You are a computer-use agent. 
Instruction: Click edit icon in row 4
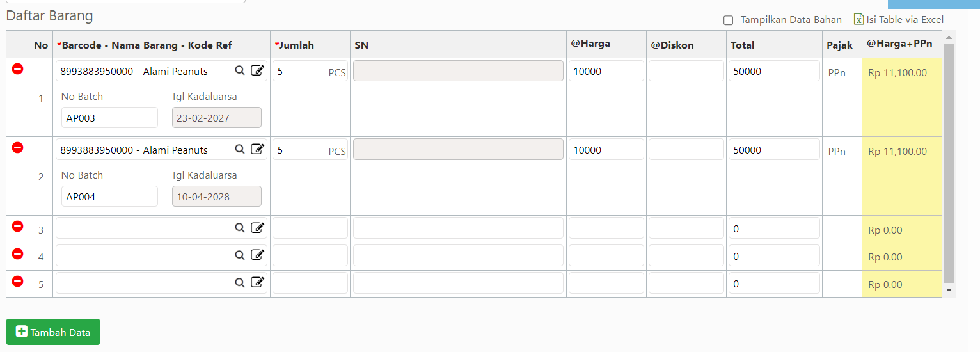point(257,255)
